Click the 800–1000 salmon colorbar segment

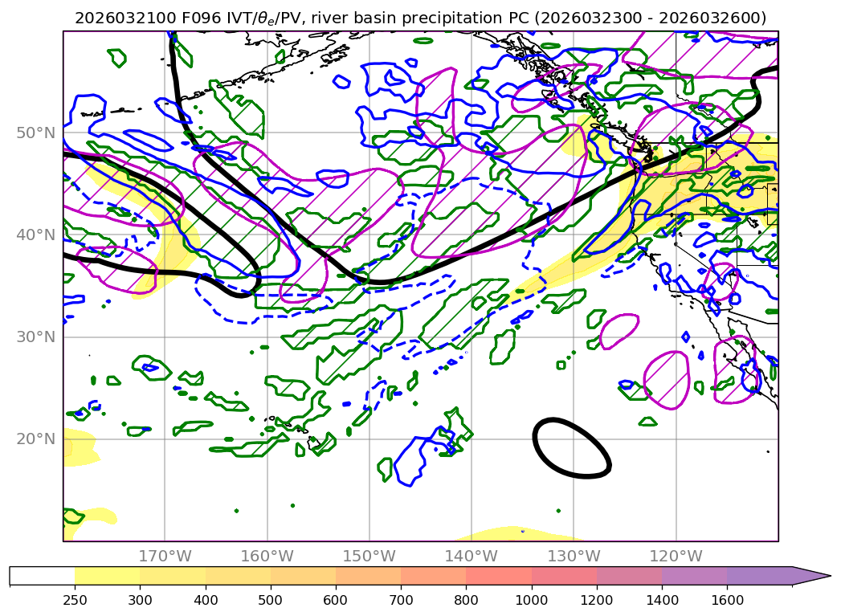[x=499, y=576]
